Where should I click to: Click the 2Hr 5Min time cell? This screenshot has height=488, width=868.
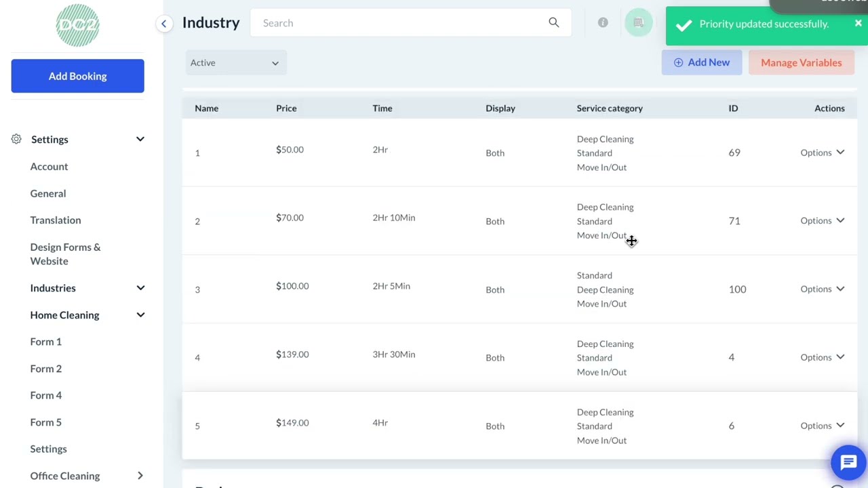click(391, 287)
